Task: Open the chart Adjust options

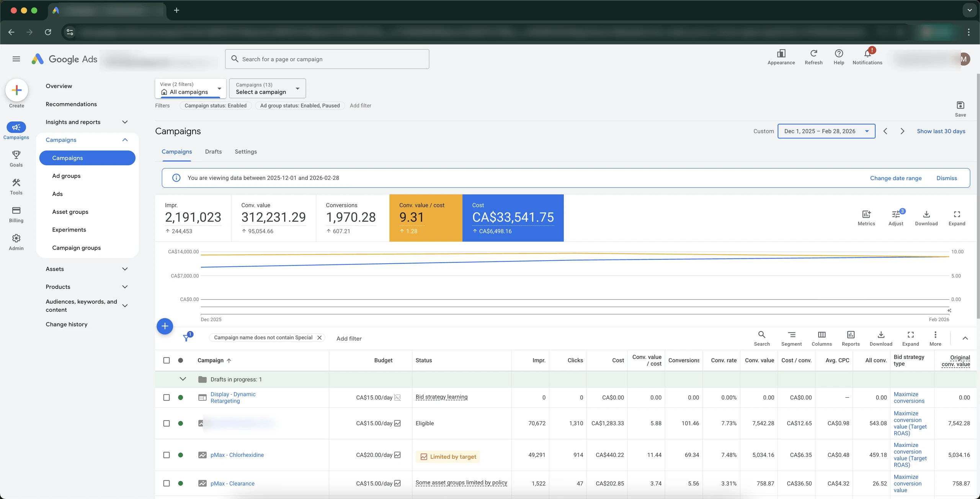Action: coord(896,218)
